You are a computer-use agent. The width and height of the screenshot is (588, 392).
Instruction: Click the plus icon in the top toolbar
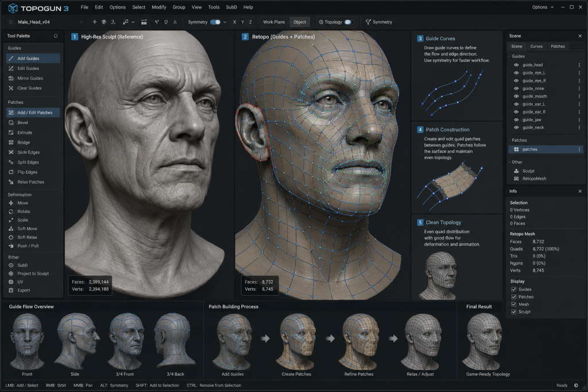[x=95, y=22]
